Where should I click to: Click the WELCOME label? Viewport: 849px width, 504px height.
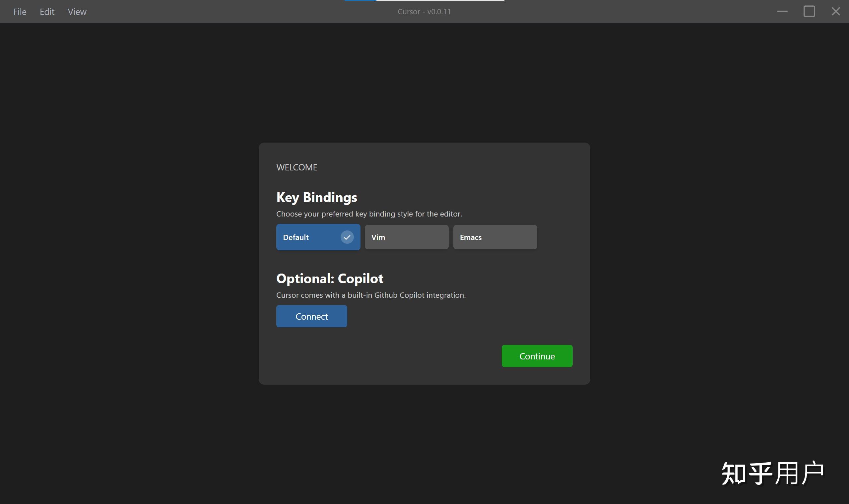[297, 167]
